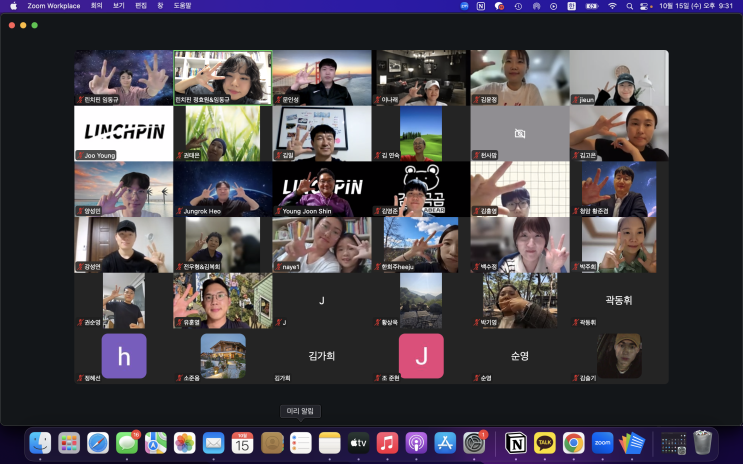Select Jungrok Heo's video tile
The width and height of the screenshot is (743, 464).
pyautogui.click(x=222, y=189)
